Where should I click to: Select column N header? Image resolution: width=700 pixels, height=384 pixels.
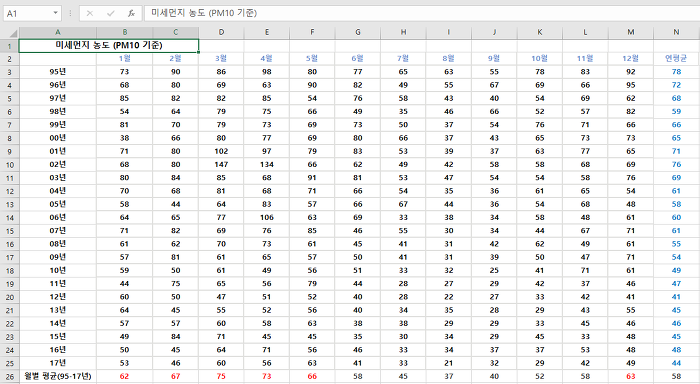pyautogui.click(x=676, y=32)
